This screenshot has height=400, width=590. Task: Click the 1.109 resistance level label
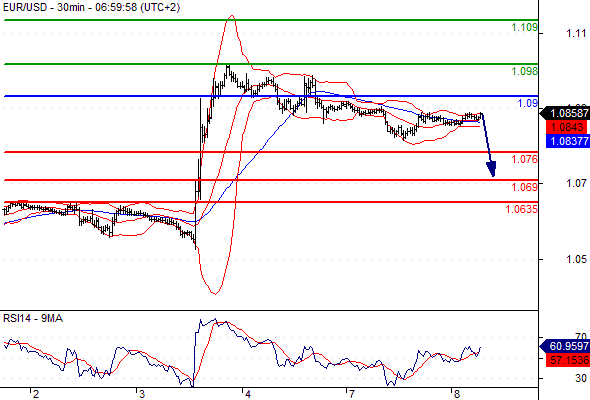(525, 27)
